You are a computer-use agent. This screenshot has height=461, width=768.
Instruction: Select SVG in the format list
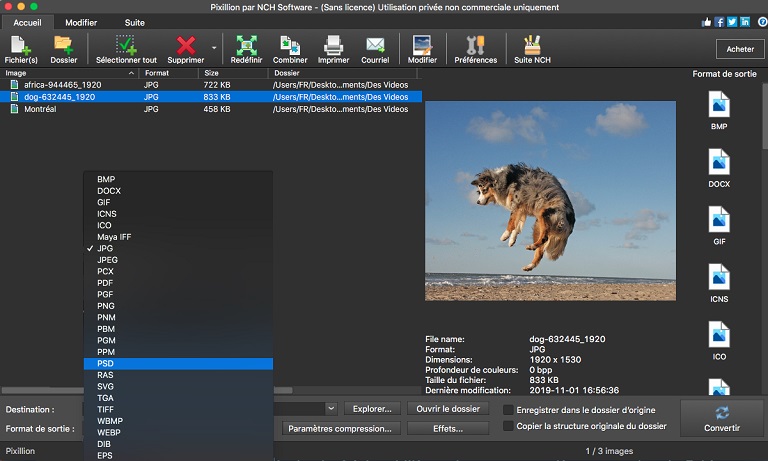(178, 387)
